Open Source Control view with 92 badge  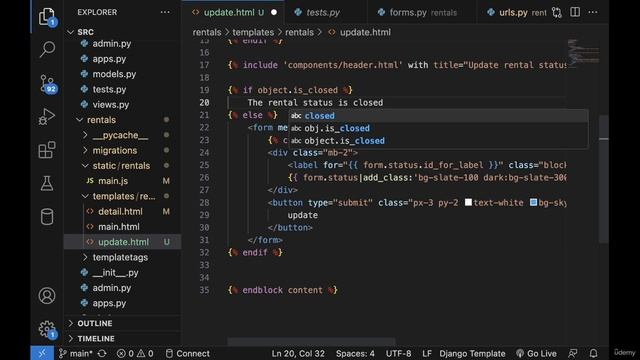[x=47, y=84]
